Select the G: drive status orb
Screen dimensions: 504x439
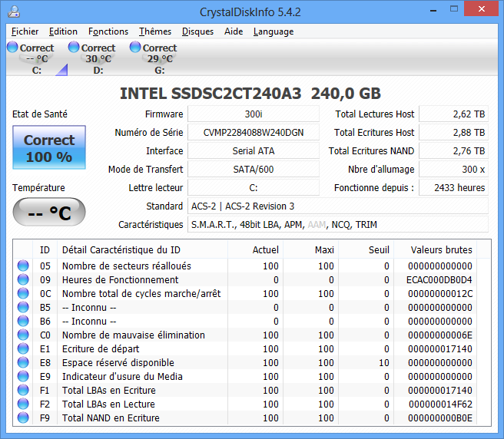135,48
